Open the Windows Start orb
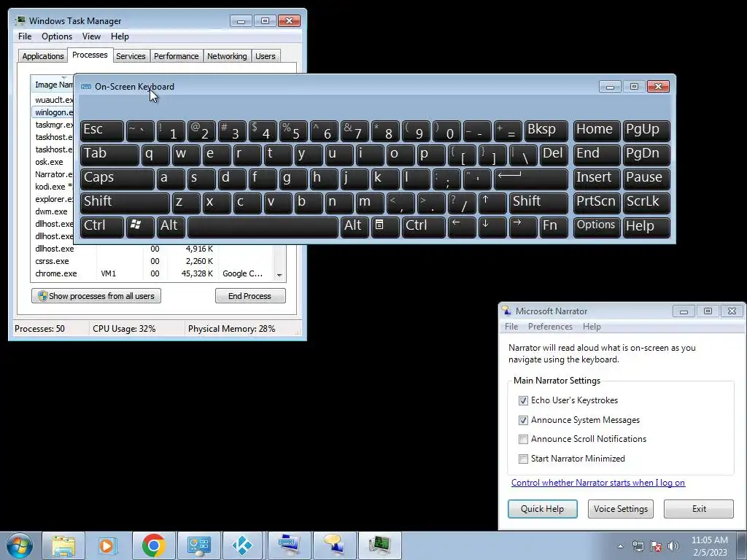The width and height of the screenshot is (747, 560). [x=20, y=545]
